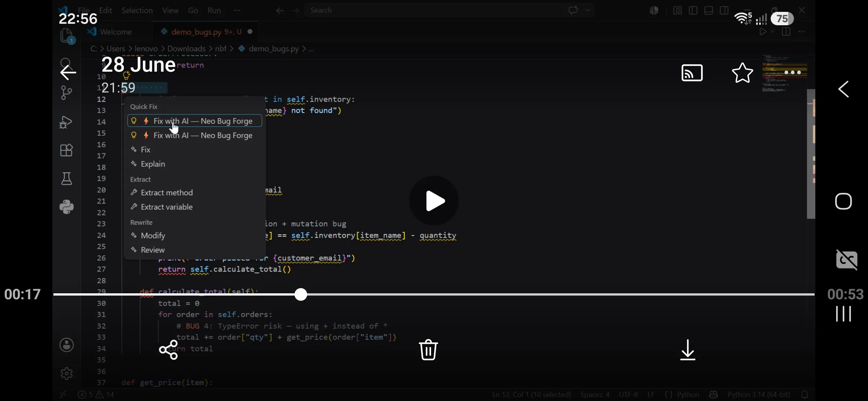Open the Selection menu

[137, 10]
